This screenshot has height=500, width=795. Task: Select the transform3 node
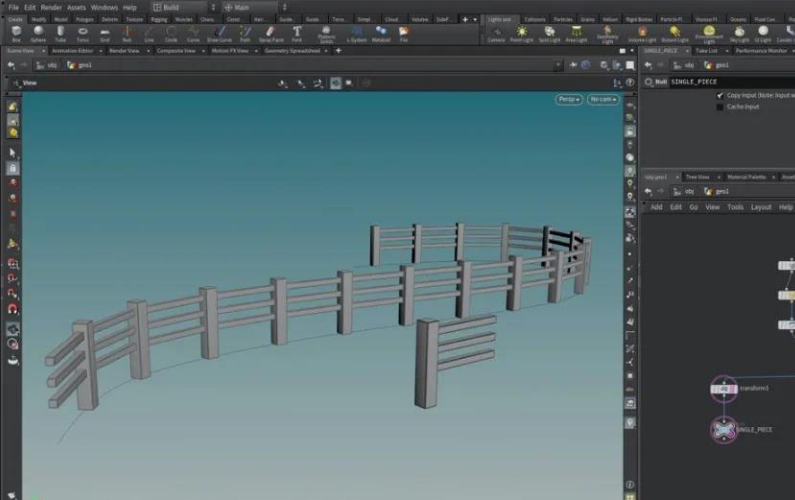pyautogui.click(x=724, y=389)
